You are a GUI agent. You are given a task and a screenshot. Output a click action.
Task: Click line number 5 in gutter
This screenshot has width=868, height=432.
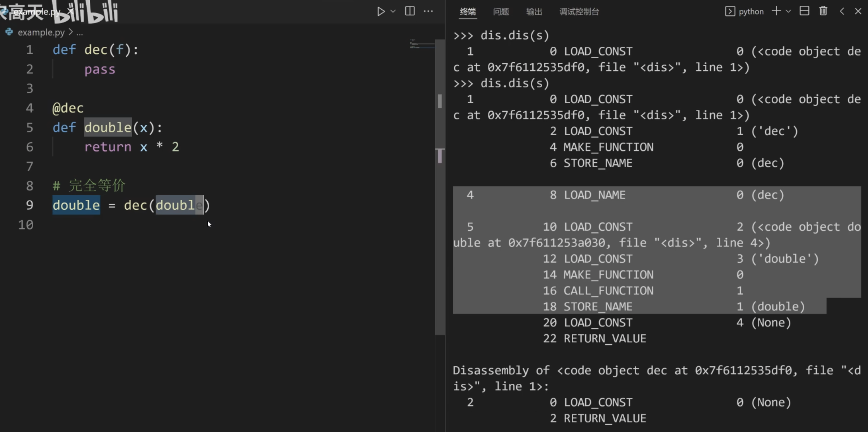click(29, 128)
